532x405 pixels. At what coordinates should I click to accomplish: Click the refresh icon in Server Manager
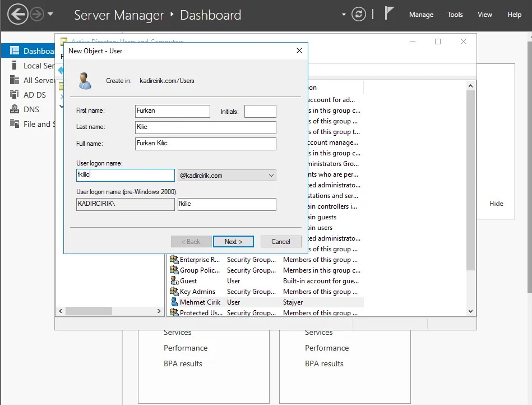coord(359,14)
